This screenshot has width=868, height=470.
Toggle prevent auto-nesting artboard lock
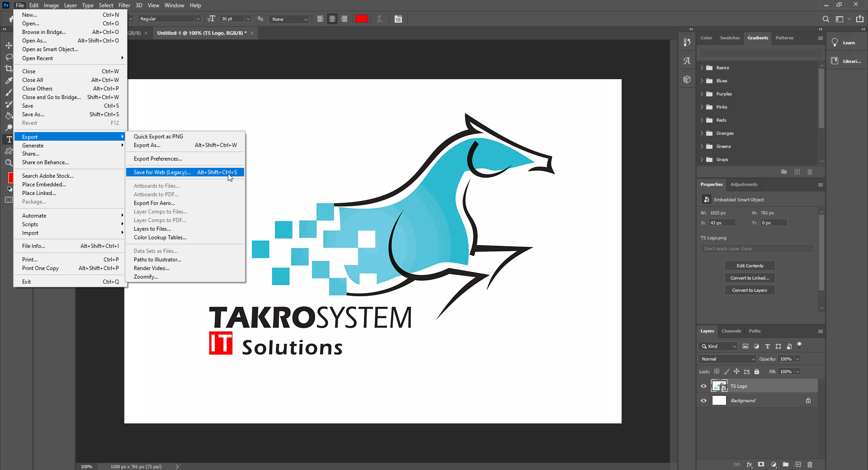(x=747, y=371)
